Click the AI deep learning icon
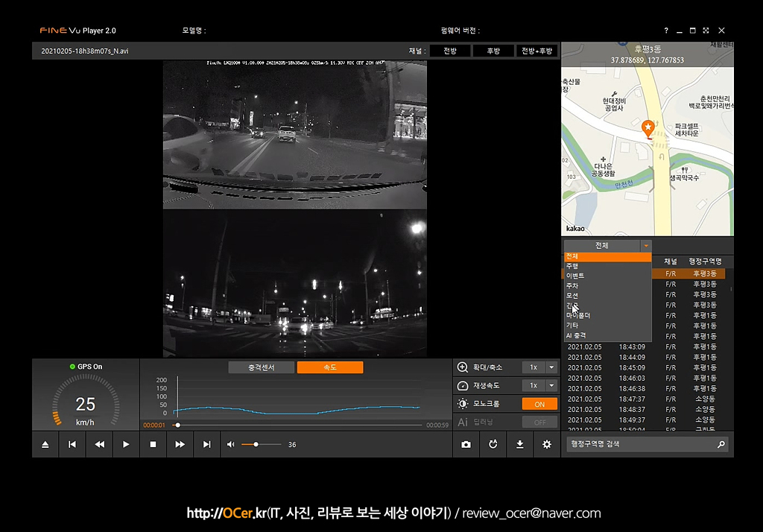Screen dimensions: 763x532 463,422
